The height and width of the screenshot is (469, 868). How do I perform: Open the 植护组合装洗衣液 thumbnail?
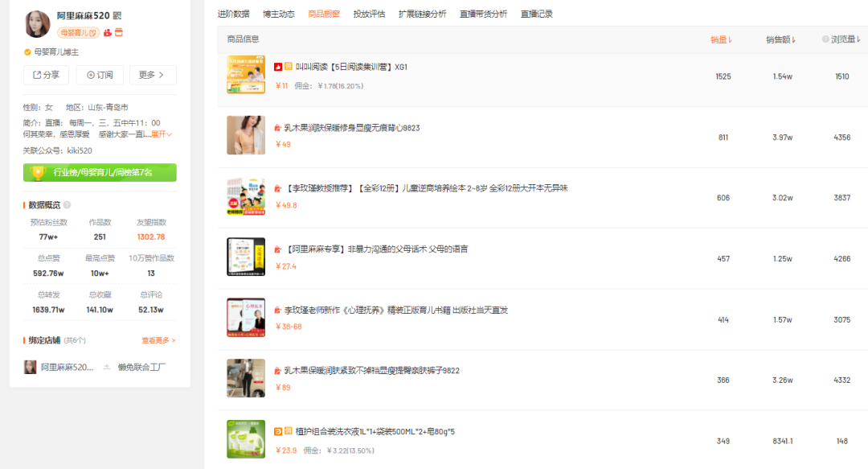[x=246, y=439]
